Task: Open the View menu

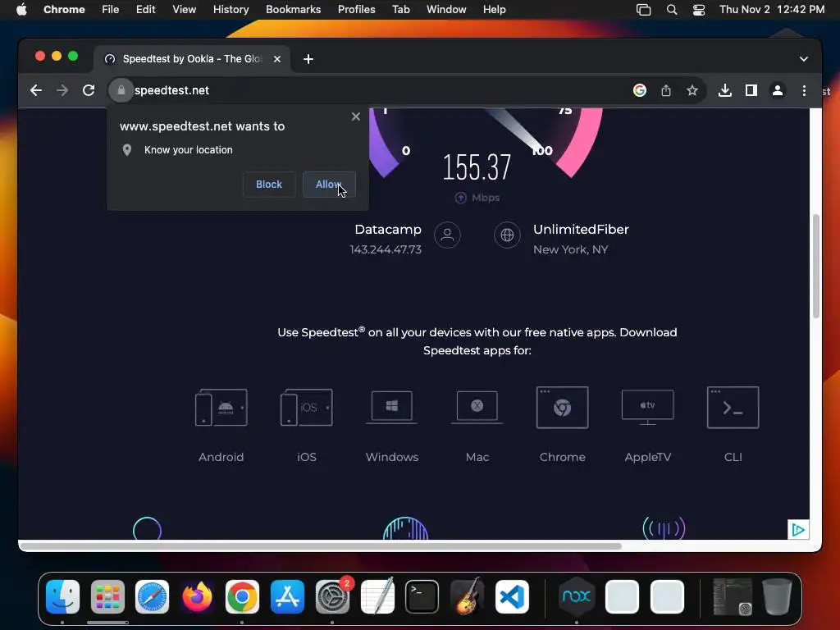Action: (x=185, y=10)
